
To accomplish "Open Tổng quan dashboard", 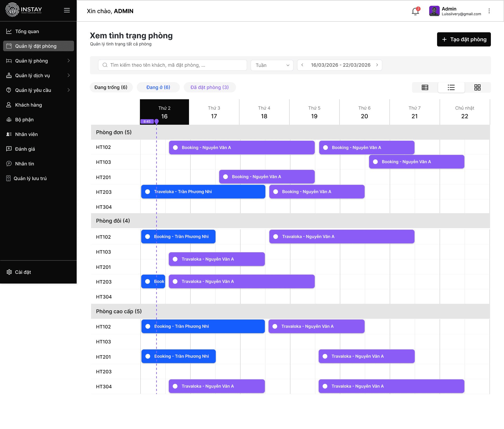I will (38, 31).
